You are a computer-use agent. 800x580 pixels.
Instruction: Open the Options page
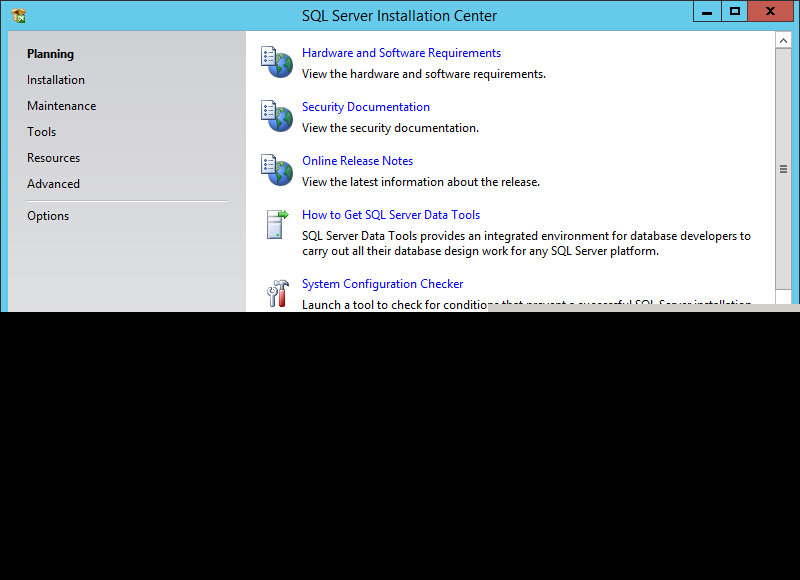[48, 216]
